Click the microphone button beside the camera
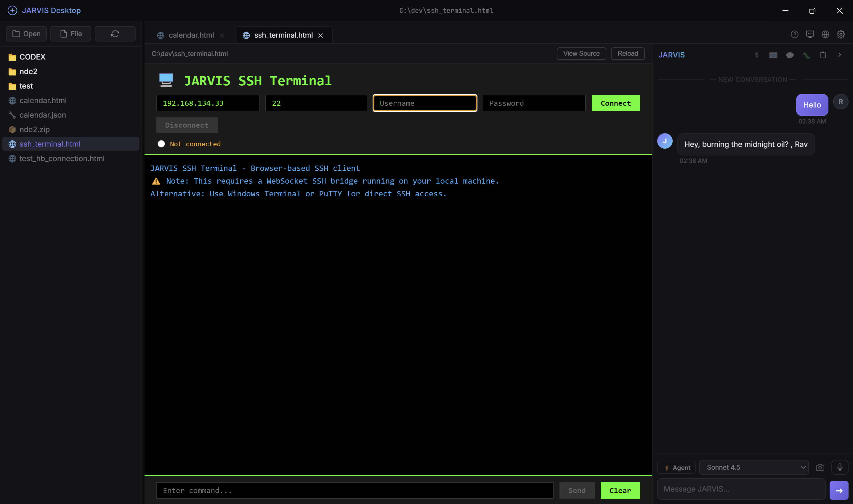The width and height of the screenshot is (853, 504). 840,467
